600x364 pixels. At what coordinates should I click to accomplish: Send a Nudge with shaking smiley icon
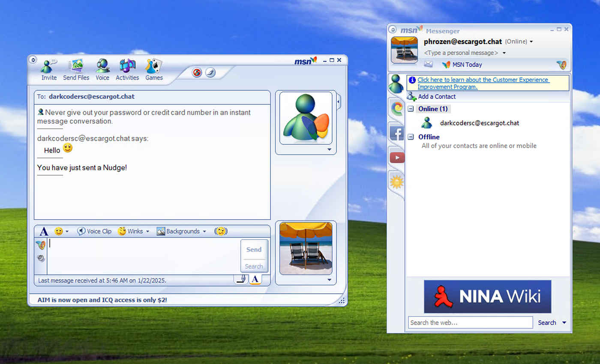click(x=221, y=231)
